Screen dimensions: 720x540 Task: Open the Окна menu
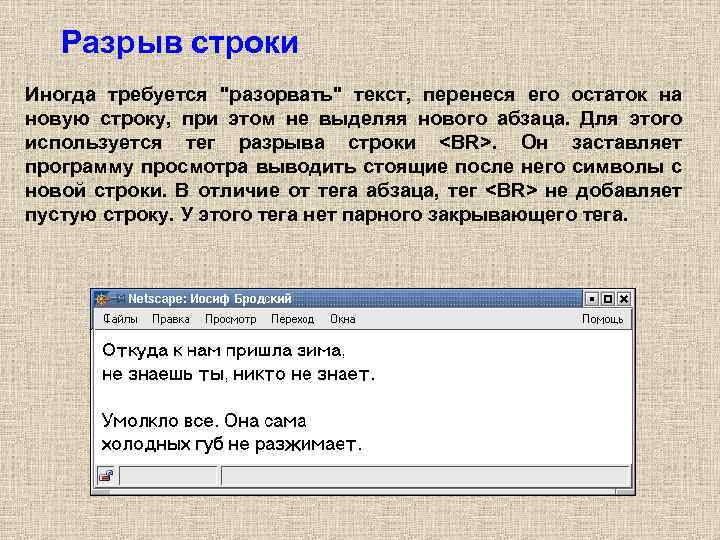click(x=343, y=319)
